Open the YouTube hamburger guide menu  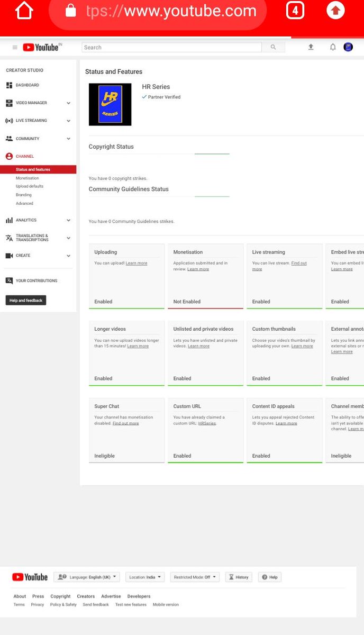tap(15, 47)
